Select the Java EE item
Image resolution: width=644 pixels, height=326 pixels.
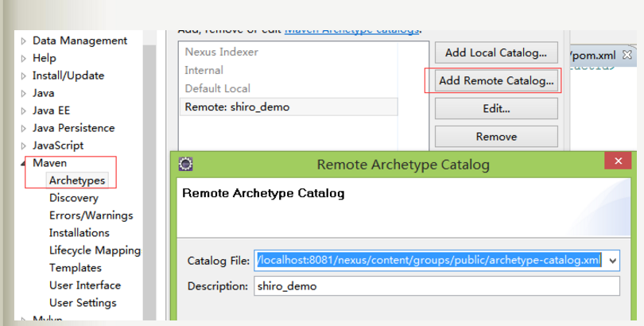(x=52, y=111)
